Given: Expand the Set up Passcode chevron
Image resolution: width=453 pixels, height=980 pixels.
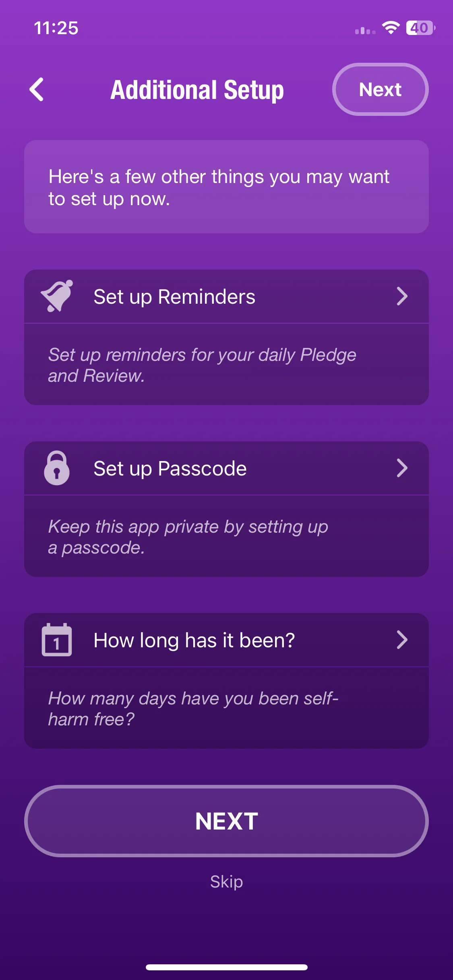Looking at the screenshot, I should click(402, 468).
